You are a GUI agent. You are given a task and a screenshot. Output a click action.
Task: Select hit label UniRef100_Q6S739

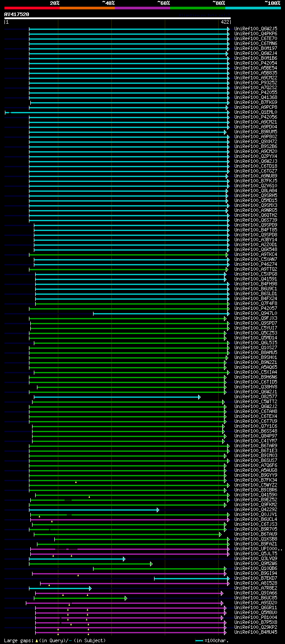tap(256, 220)
